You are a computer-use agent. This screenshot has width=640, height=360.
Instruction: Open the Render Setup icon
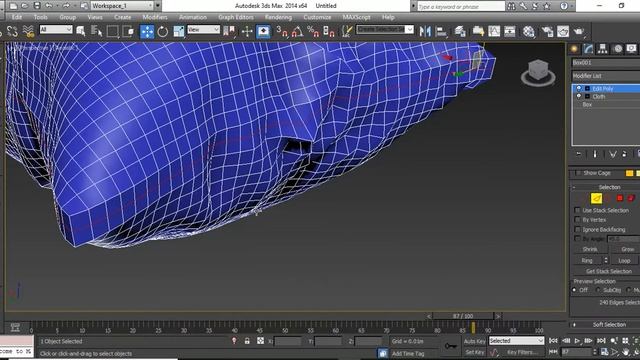(547, 31)
